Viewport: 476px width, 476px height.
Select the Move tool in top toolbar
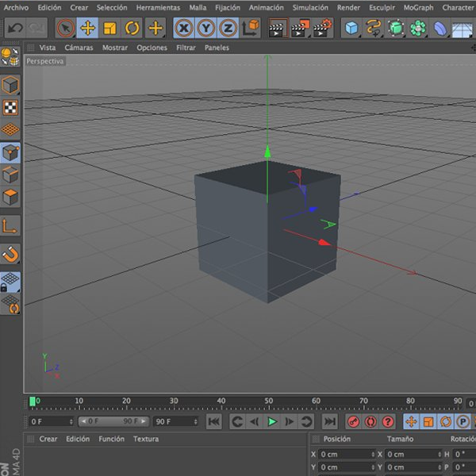click(x=88, y=29)
